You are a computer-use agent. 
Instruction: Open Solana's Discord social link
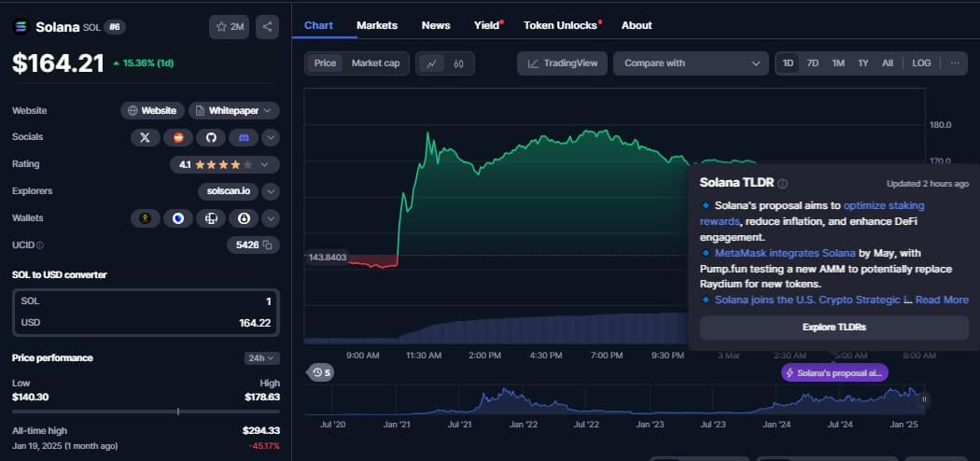pos(244,137)
